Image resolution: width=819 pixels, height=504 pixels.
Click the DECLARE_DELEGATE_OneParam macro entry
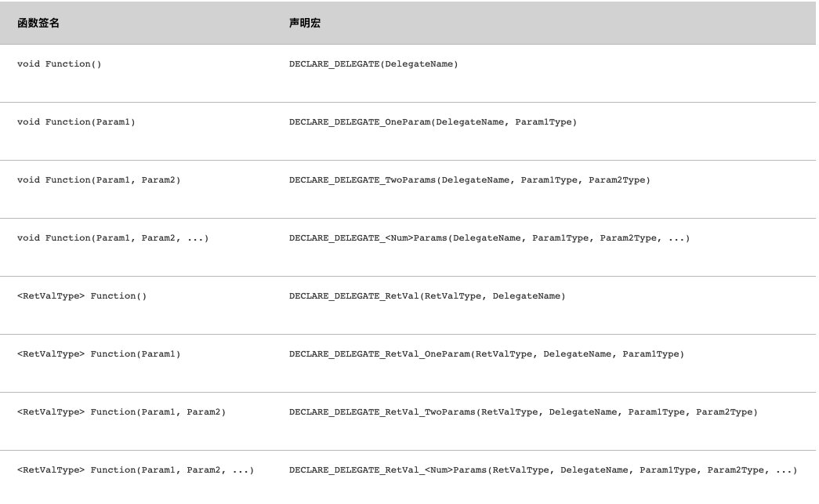tap(433, 121)
